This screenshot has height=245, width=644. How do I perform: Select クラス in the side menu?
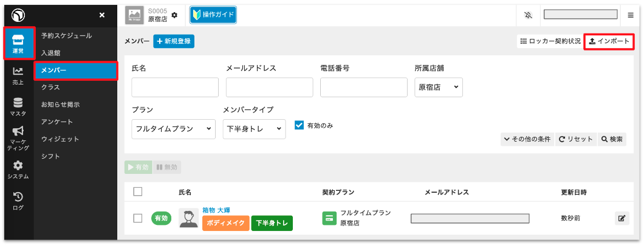(50, 87)
